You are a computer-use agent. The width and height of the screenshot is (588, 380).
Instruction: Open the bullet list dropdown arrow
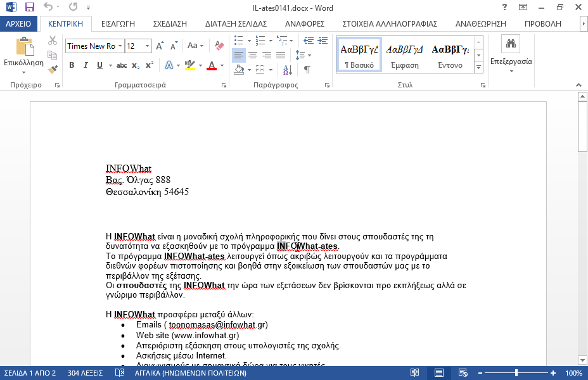pos(249,41)
